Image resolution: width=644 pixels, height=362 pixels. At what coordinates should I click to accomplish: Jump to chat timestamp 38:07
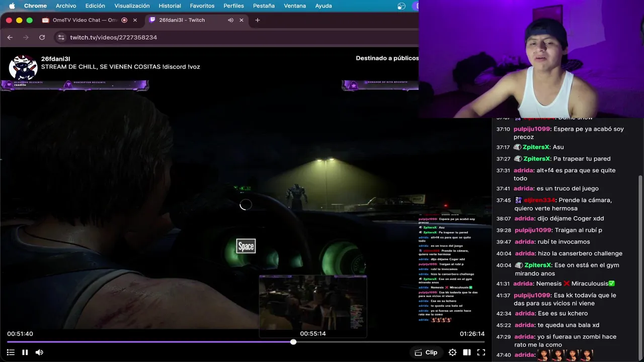503,219
